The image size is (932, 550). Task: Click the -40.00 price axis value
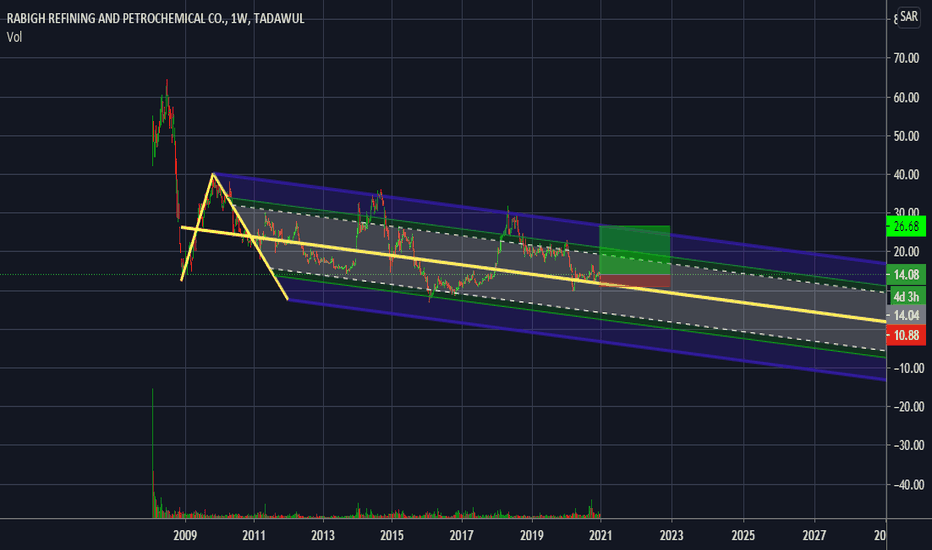click(x=909, y=485)
